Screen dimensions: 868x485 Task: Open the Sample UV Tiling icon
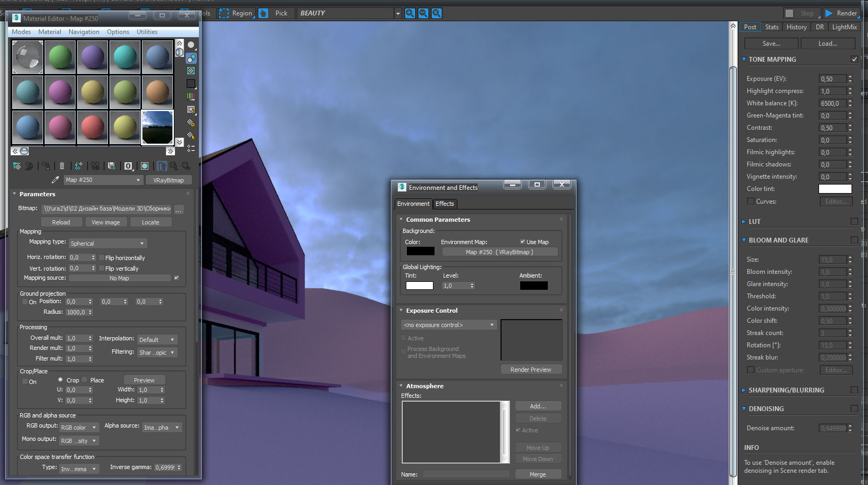pyautogui.click(x=191, y=83)
